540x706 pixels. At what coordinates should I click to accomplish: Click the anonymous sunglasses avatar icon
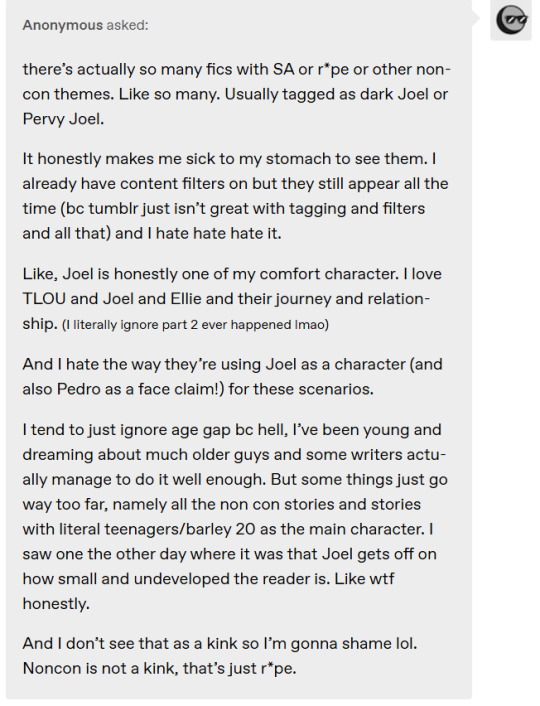[511, 21]
